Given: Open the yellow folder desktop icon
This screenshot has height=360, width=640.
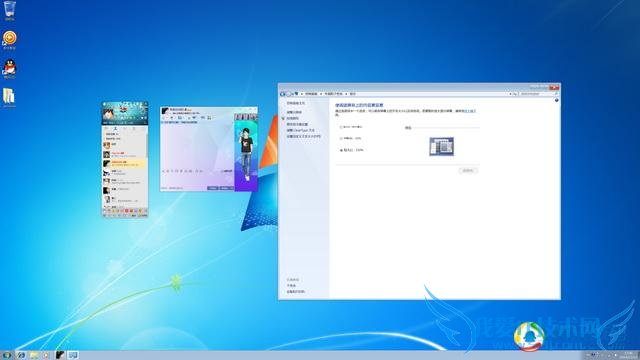Looking at the screenshot, I should (9, 98).
